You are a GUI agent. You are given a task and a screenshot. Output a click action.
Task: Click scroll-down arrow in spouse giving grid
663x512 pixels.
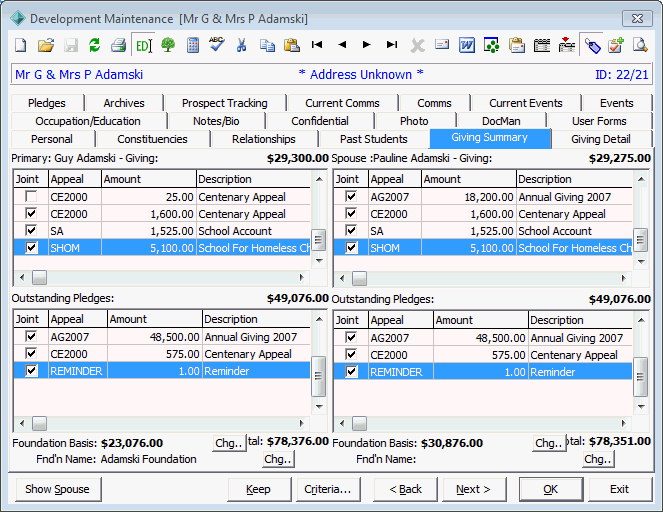641,261
